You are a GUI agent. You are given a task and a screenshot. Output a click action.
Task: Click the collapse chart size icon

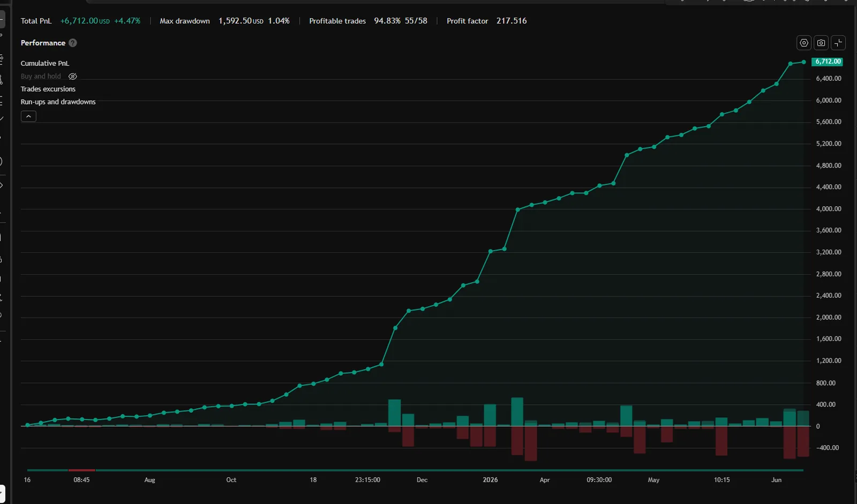pyautogui.click(x=838, y=43)
